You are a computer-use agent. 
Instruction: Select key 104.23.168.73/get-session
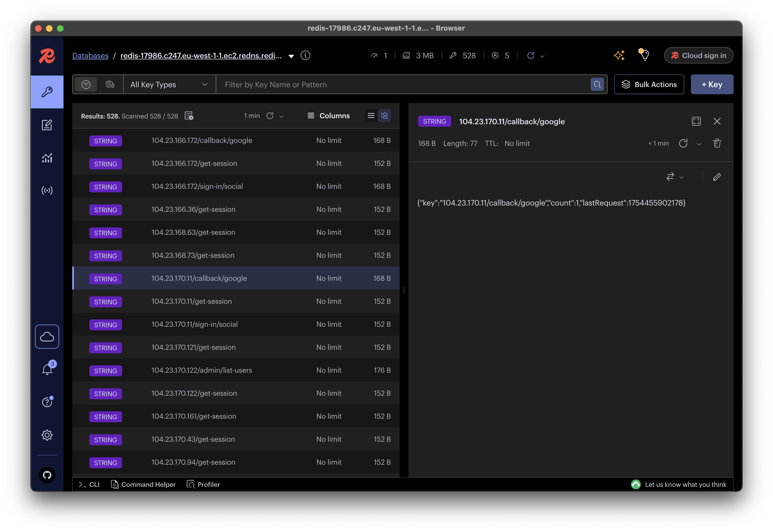(236, 255)
